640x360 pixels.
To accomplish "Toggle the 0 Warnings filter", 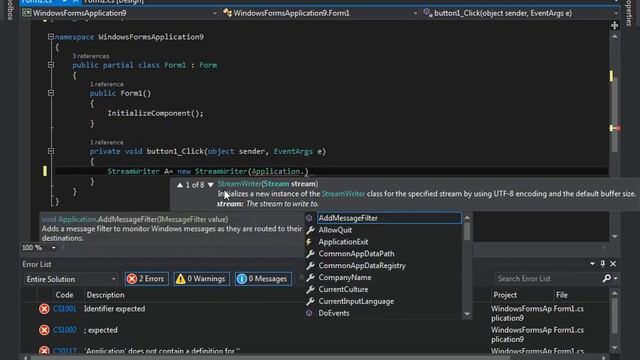I will tap(201, 279).
